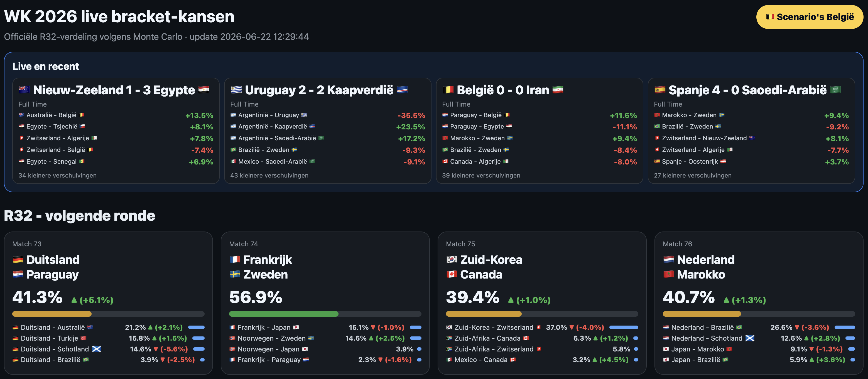
Task: Click the Match 74 progress bar
Action: [x=325, y=314]
